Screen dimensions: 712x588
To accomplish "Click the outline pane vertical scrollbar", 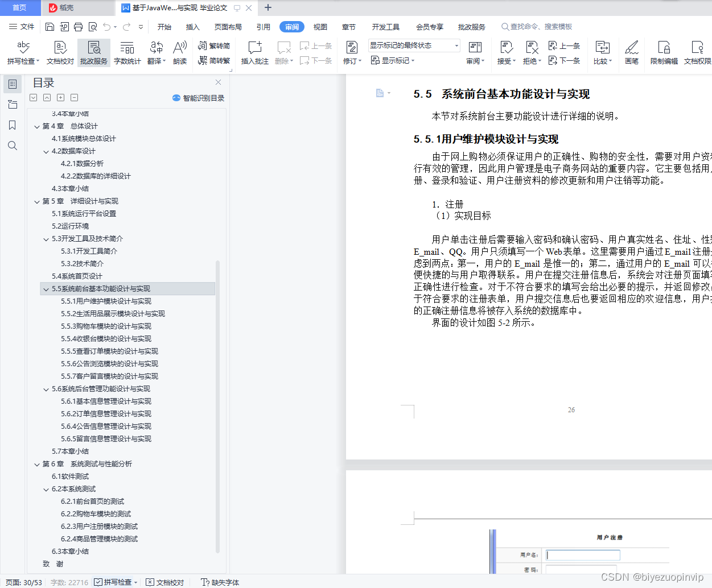I will (217, 407).
